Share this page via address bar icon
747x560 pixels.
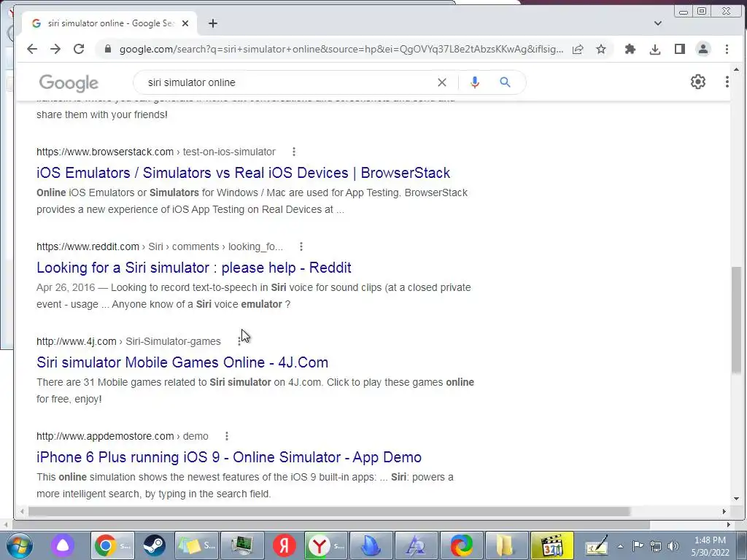(x=578, y=49)
